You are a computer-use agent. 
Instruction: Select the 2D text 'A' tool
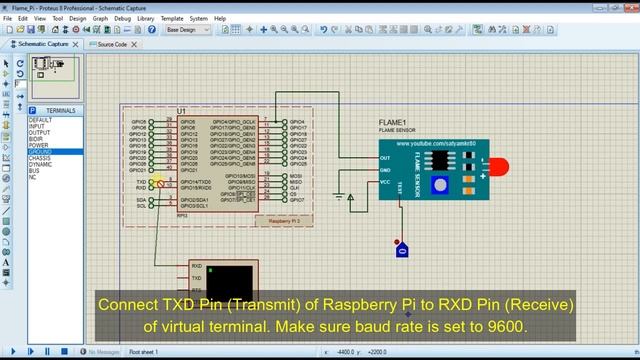[6, 262]
